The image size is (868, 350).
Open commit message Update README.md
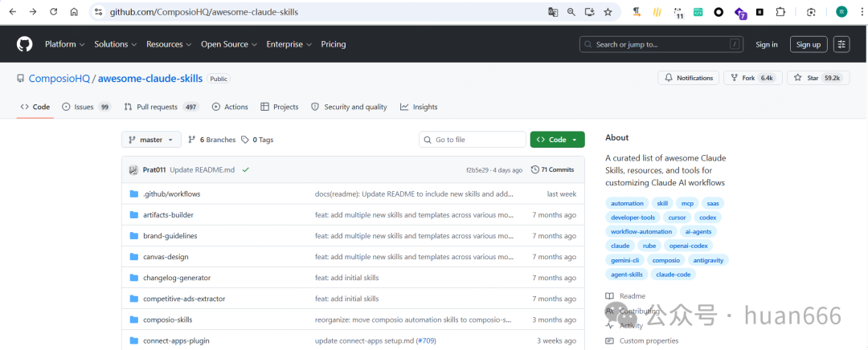click(202, 169)
